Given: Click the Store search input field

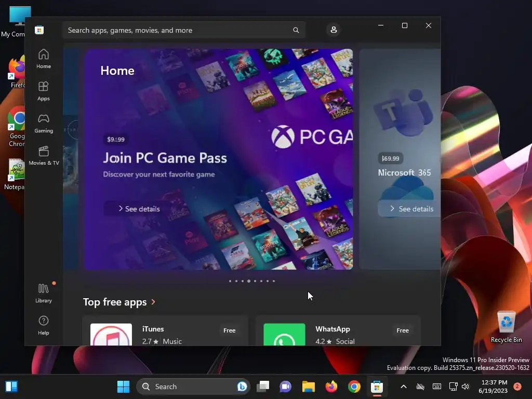Looking at the screenshot, I should [x=184, y=30].
